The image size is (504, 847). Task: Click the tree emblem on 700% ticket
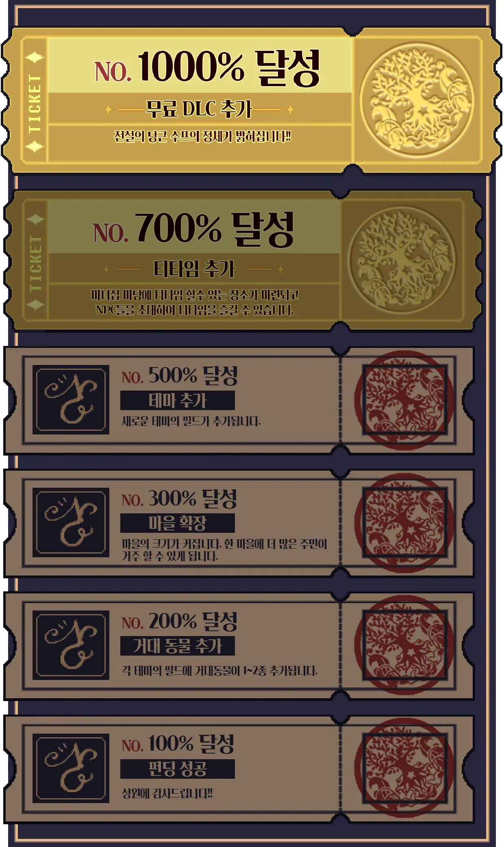[x=402, y=260]
